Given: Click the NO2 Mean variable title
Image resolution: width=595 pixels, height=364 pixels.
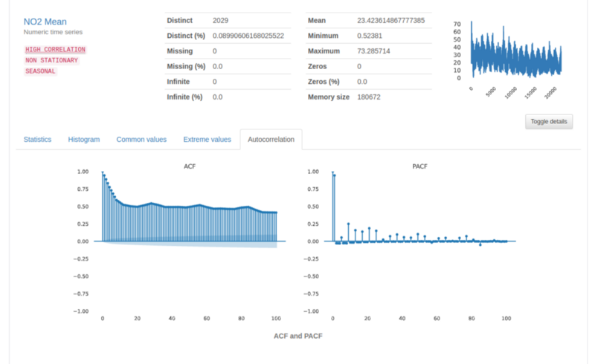Looking at the screenshot, I should 45,22.
